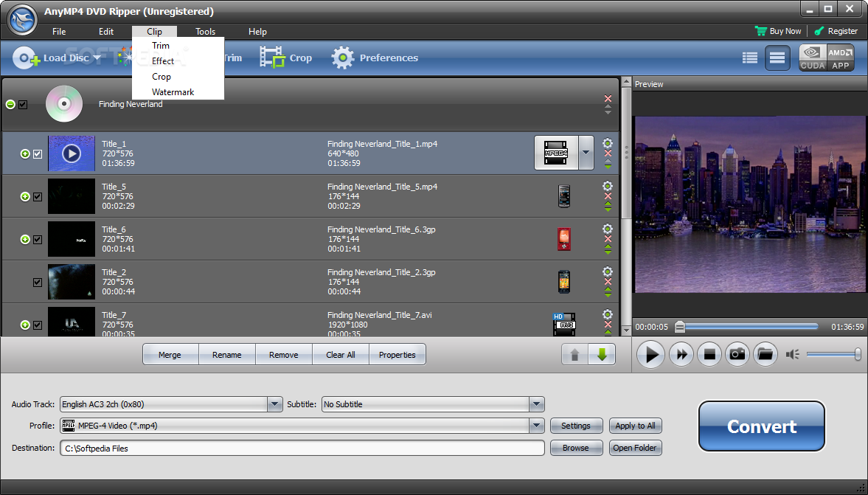Move selected title down with green arrow
The height and width of the screenshot is (495, 868).
pyautogui.click(x=602, y=354)
